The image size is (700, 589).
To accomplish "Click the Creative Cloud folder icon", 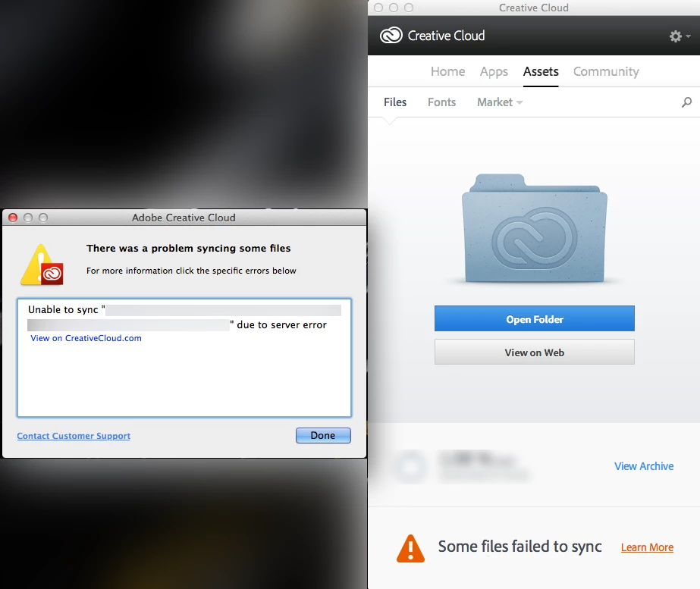I will 535,228.
